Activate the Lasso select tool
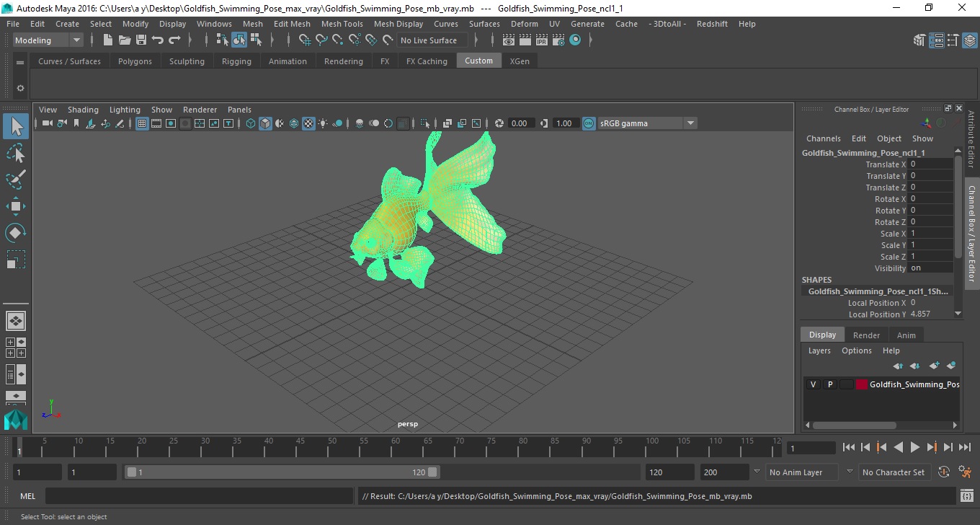The width and height of the screenshot is (980, 525). [15, 153]
